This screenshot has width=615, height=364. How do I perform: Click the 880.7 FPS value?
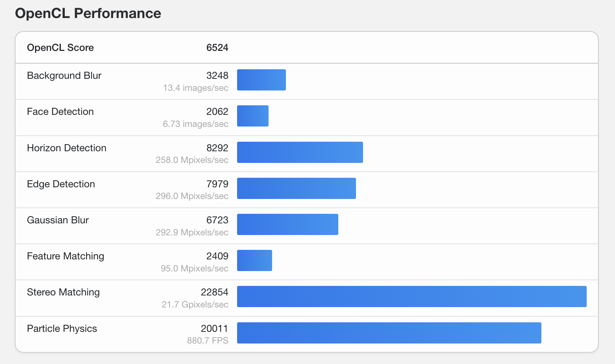(208, 341)
